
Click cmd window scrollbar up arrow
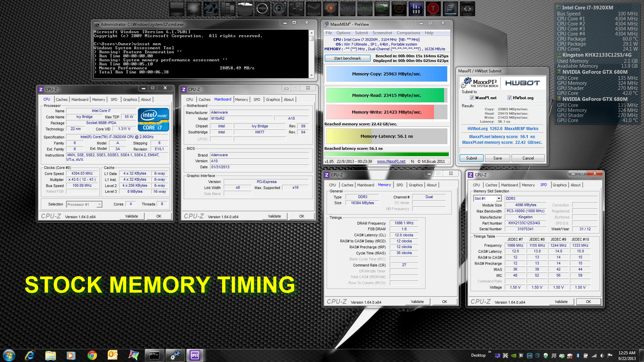[312, 33]
